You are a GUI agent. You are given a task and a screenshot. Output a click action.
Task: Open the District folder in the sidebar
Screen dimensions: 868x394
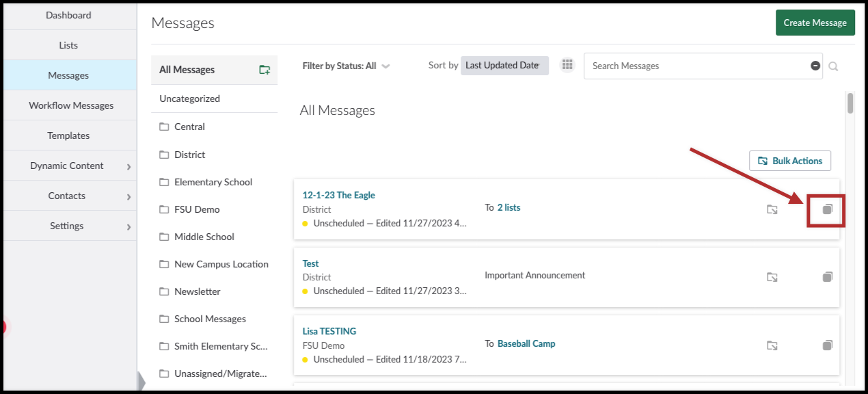click(190, 155)
